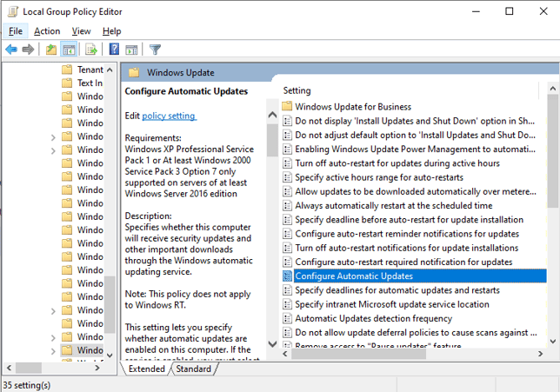Toggle the Show/Hide Console Tree toolbar icon
This screenshot has width=560, height=392.
[70, 50]
